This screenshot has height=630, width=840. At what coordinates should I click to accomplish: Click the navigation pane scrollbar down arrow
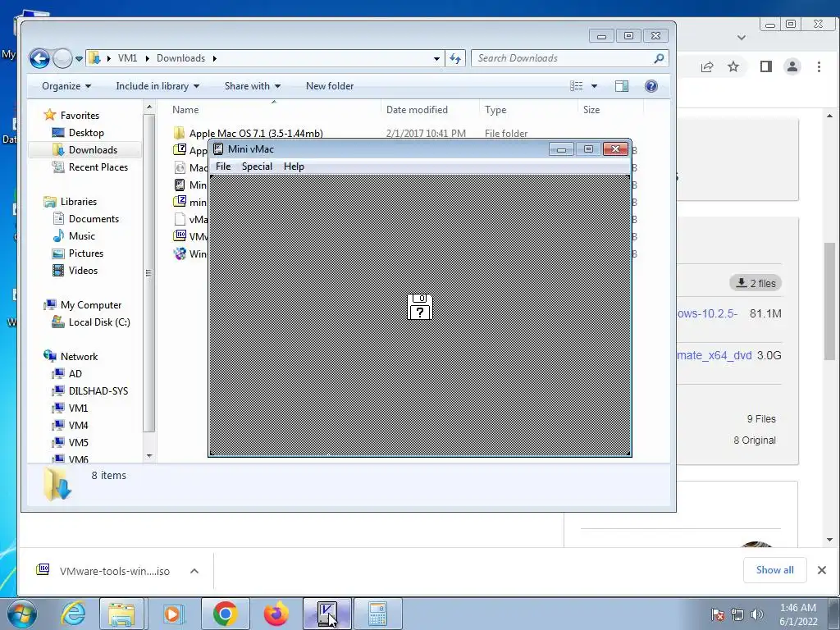pyautogui.click(x=149, y=456)
